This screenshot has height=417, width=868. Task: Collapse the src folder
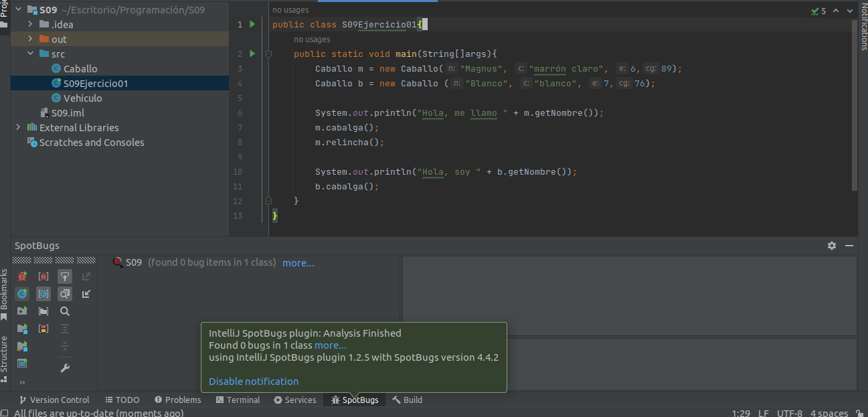tap(30, 54)
